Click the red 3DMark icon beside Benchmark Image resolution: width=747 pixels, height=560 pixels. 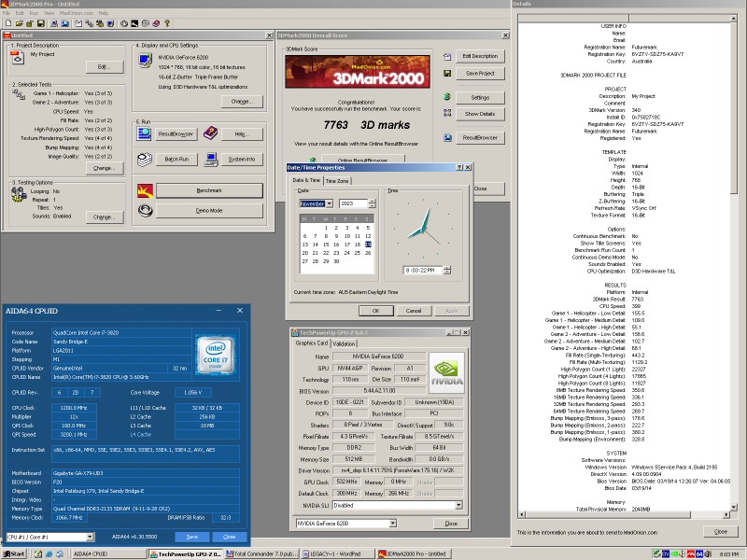[x=145, y=190]
